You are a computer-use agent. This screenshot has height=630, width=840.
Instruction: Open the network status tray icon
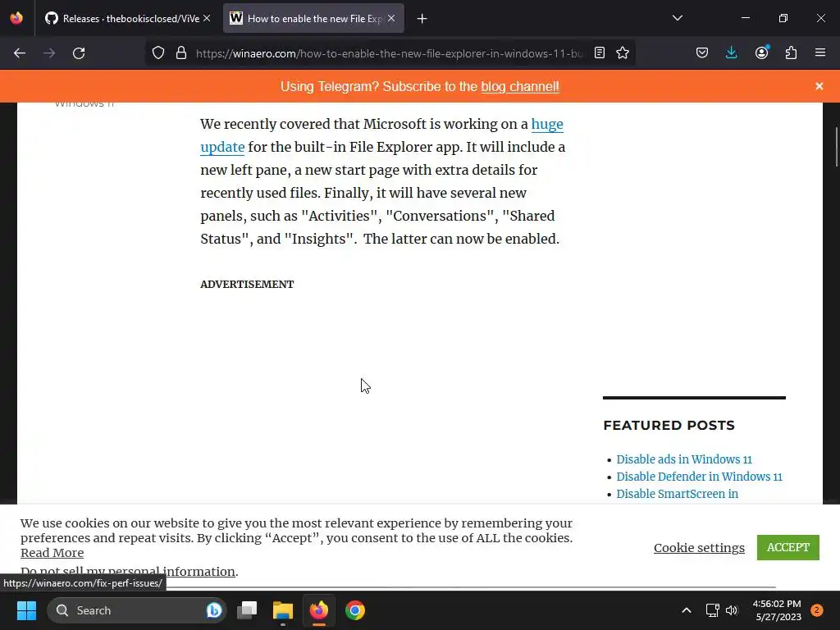pos(712,610)
